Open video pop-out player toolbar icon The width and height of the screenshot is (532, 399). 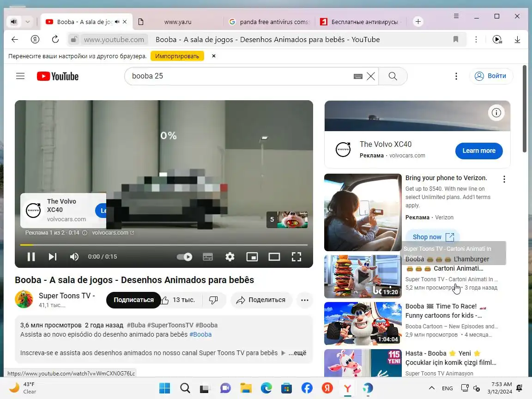pyautogui.click(x=497, y=39)
